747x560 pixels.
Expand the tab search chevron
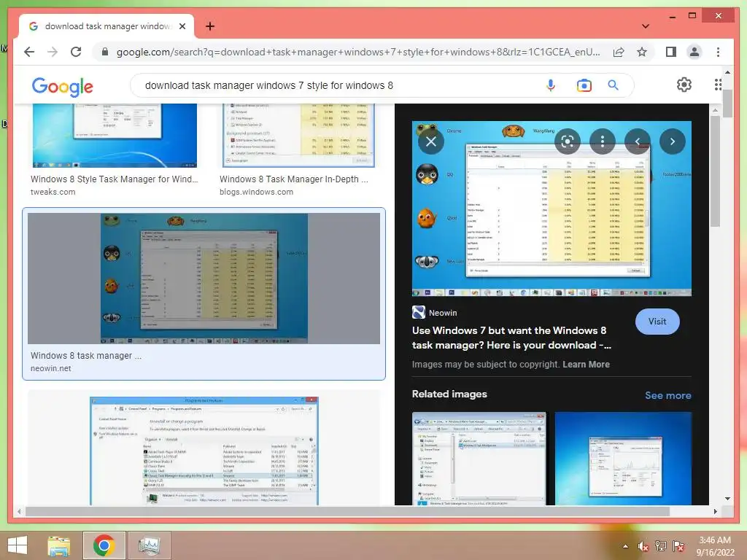click(x=646, y=26)
